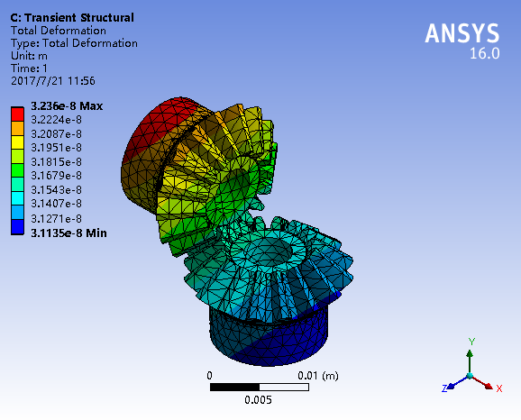Click the orange legend color band
The height and width of the screenshot is (420, 521).
(17, 128)
